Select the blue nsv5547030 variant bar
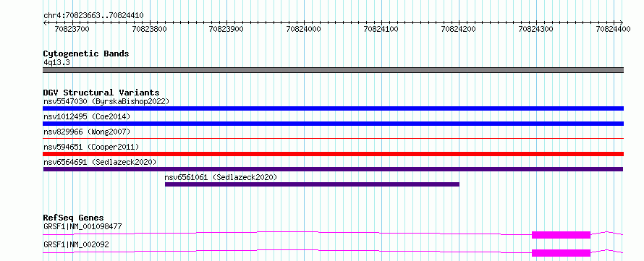The height and width of the screenshot is (261, 644). coord(333,108)
